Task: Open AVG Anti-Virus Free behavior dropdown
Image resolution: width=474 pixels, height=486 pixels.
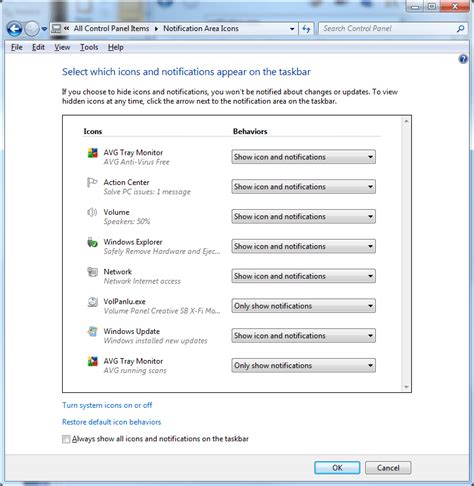Action: [x=303, y=157]
